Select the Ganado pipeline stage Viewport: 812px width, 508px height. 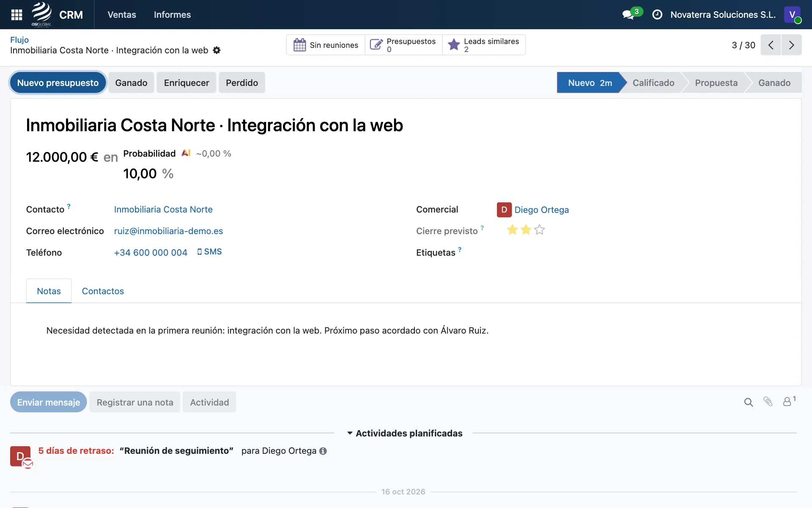[x=774, y=83]
